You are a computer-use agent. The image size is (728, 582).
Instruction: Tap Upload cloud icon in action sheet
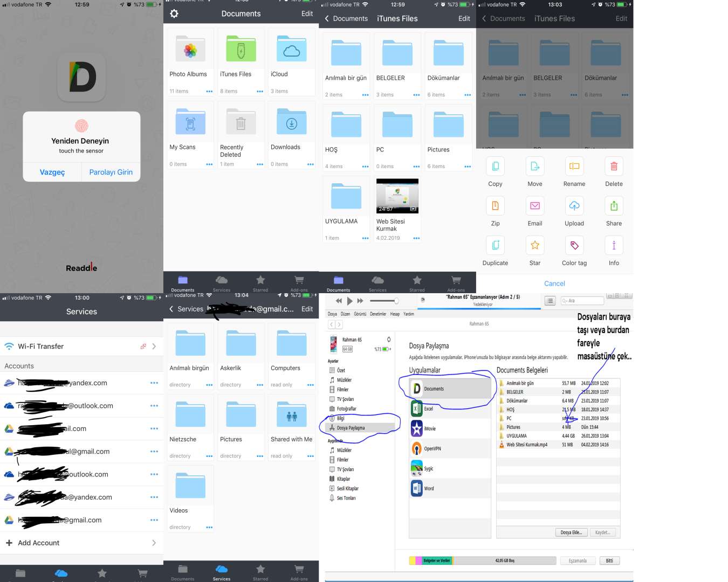574,206
